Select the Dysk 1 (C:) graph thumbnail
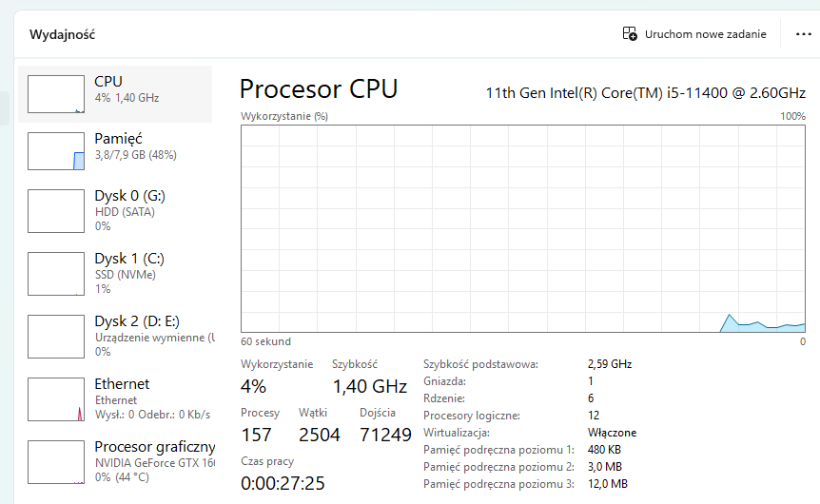 click(x=56, y=274)
